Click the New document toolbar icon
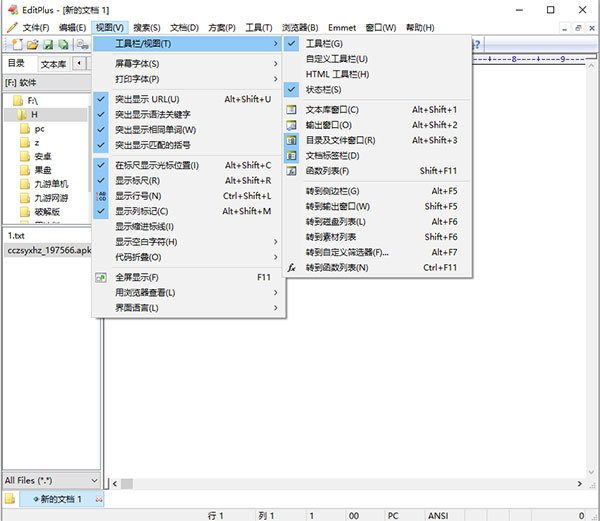Viewport: 600px width, 521px height. coord(18,44)
